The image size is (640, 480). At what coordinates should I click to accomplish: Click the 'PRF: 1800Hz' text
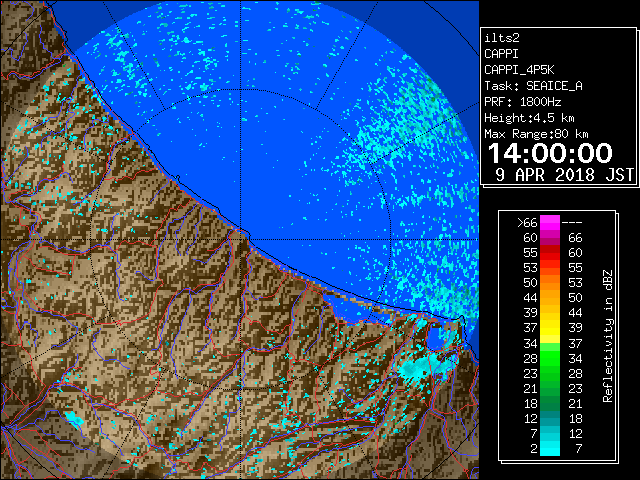tap(522, 102)
